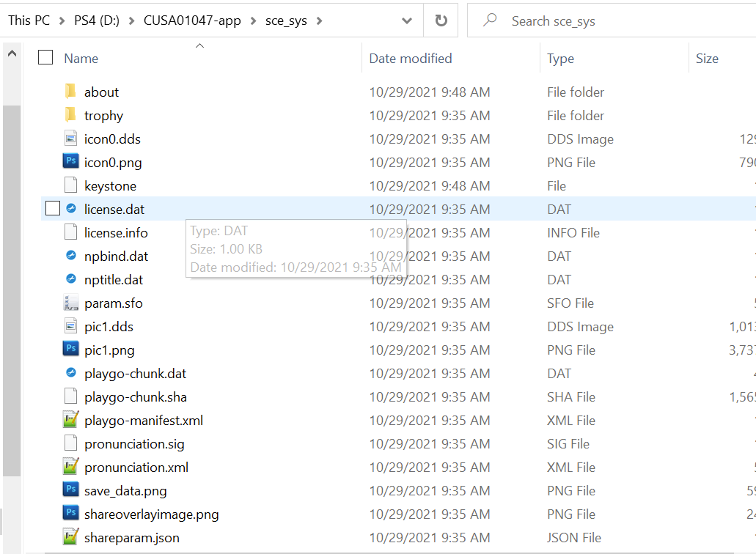The width and height of the screenshot is (756, 554).
Task: Select the playgo-manifest.xml file name
Action: [144, 421]
